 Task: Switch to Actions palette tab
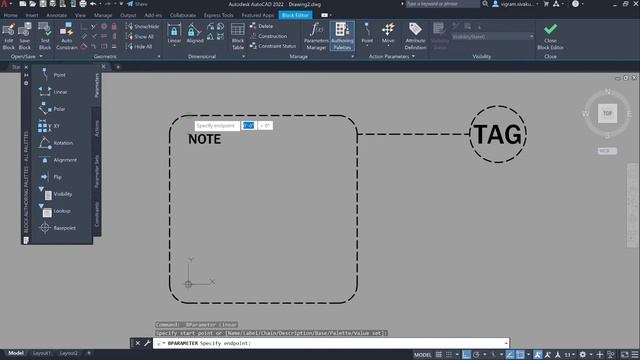(97, 128)
